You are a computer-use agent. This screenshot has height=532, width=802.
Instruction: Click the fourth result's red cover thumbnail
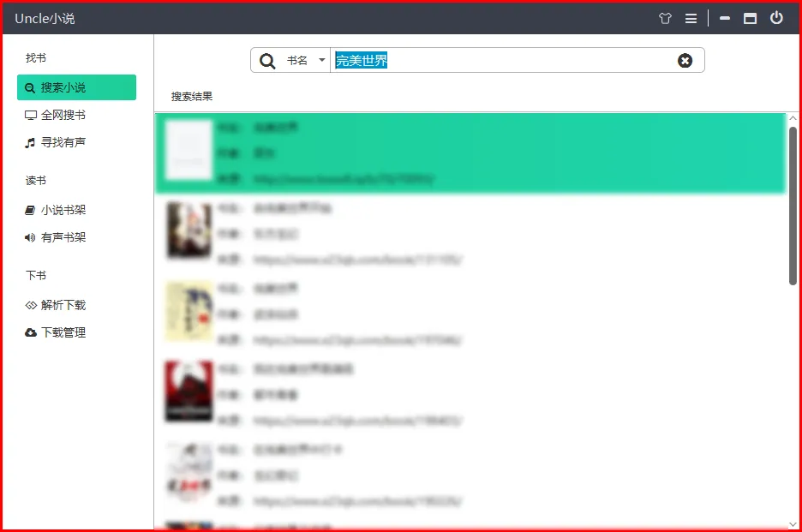189,391
